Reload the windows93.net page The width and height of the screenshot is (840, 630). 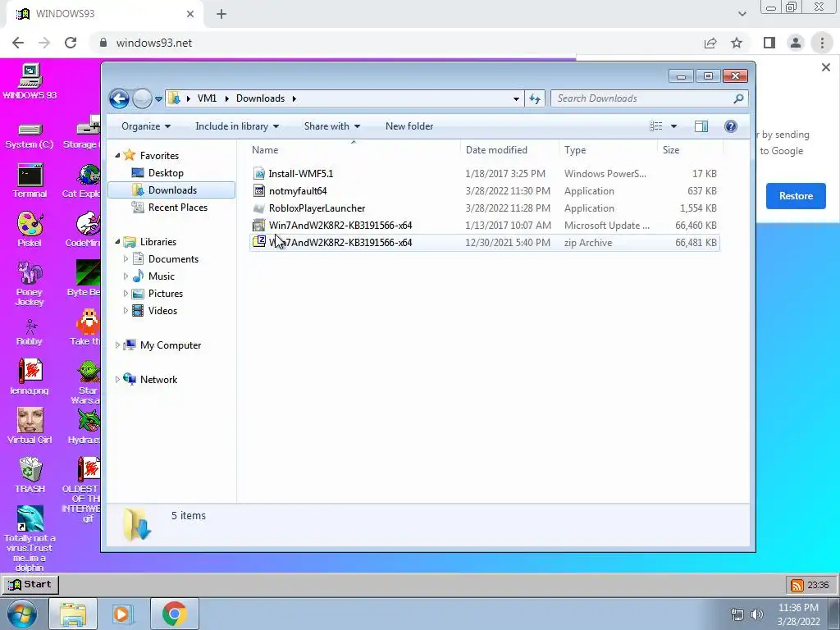[71, 43]
